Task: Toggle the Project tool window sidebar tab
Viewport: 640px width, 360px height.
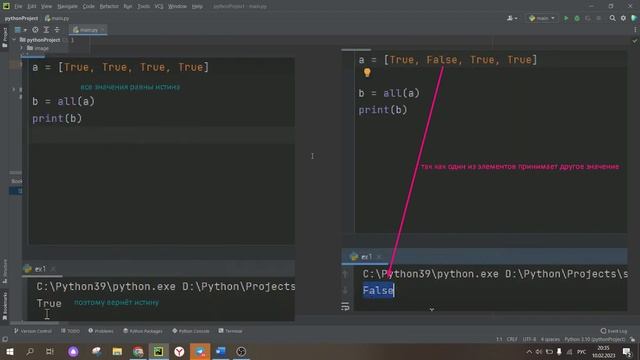Action: pos(4,38)
